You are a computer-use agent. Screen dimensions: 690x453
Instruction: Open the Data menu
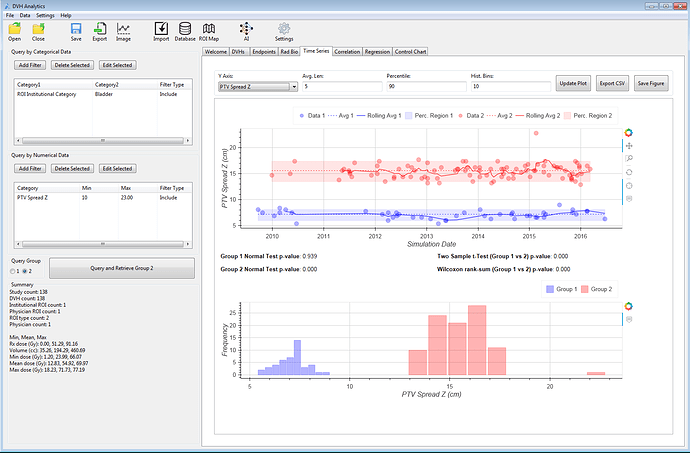pos(25,16)
